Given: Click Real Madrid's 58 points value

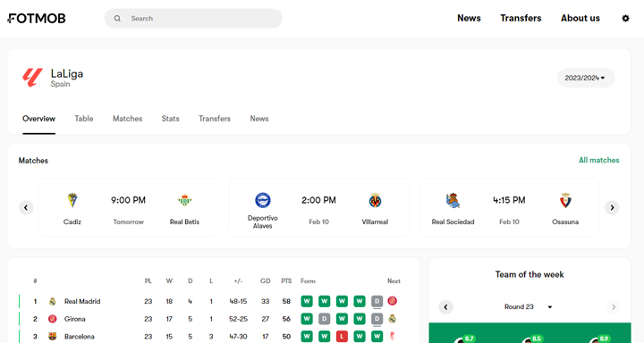Looking at the screenshot, I should pyautogui.click(x=286, y=302).
